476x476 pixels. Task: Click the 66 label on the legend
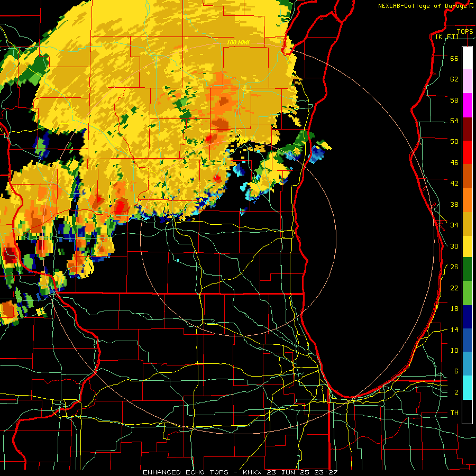click(x=454, y=58)
